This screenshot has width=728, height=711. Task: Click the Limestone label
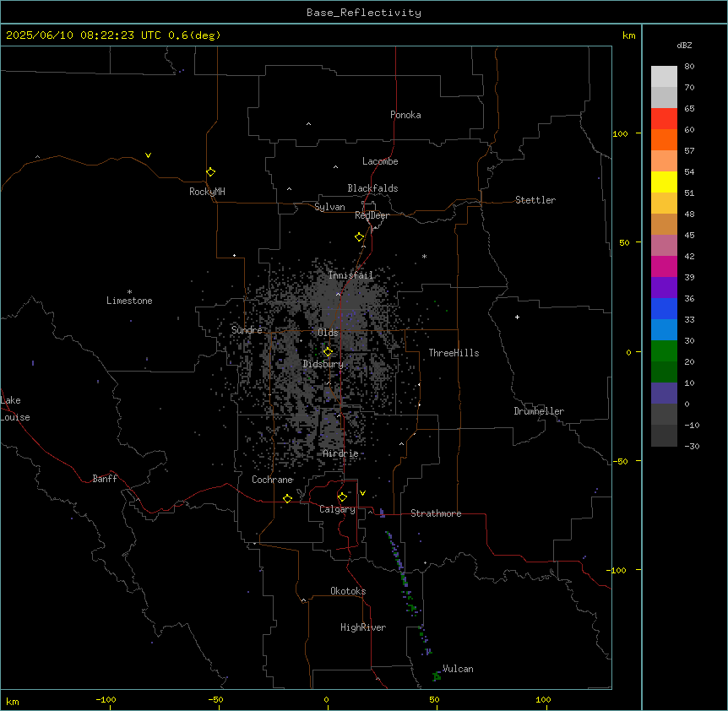click(129, 301)
